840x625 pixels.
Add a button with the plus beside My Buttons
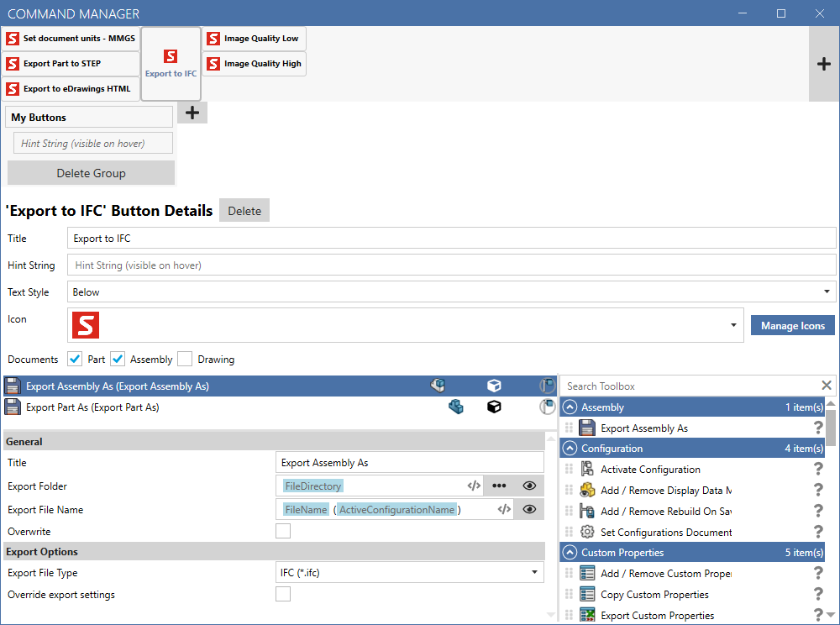pyautogui.click(x=192, y=113)
